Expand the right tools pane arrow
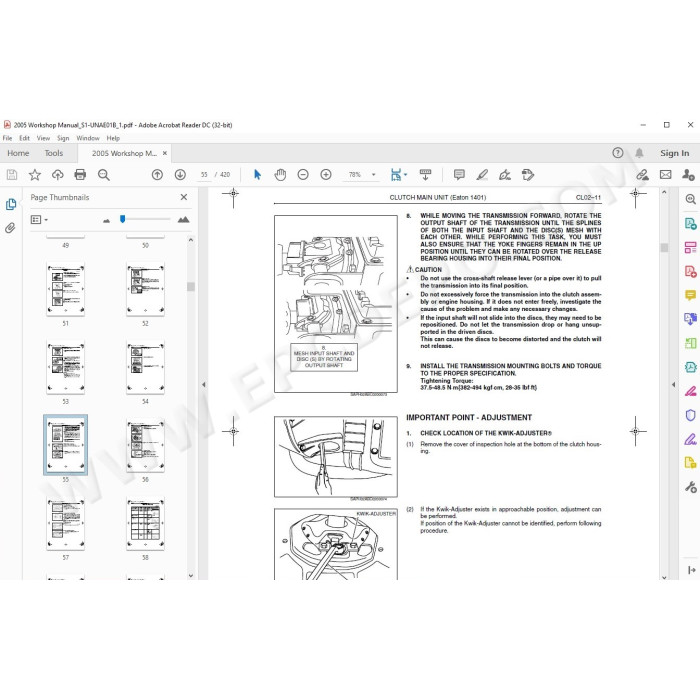Viewport: 700px width, 700px height. point(692,570)
